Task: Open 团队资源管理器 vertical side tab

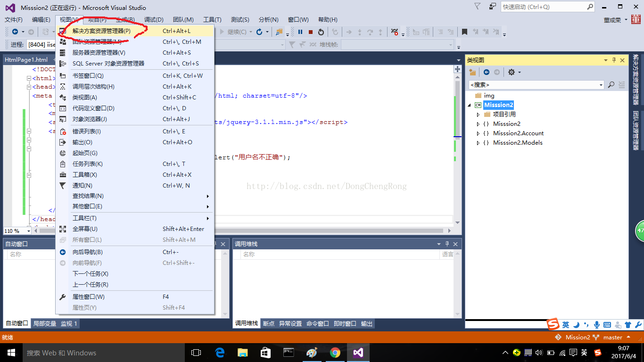Action: (x=636, y=131)
